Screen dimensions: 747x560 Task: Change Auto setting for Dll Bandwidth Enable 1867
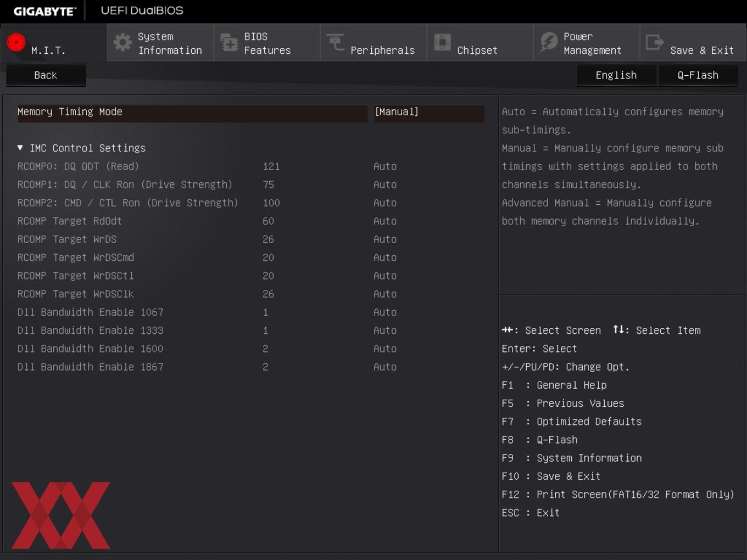pyautogui.click(x=385, y=367)
